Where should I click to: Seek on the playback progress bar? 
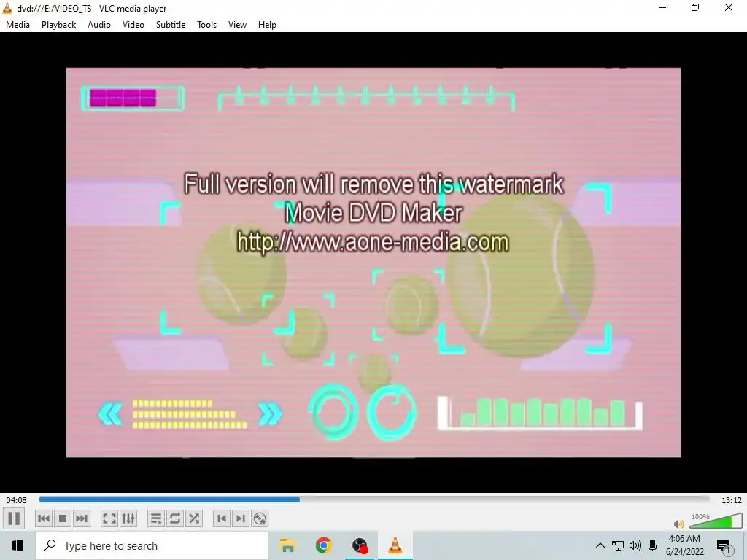point(374,499)
